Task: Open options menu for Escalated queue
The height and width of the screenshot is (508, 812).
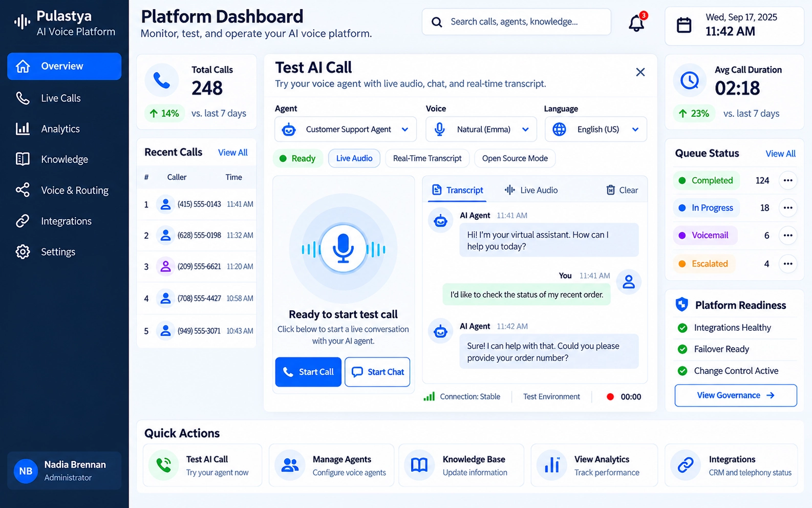Action: pos(788,264)
